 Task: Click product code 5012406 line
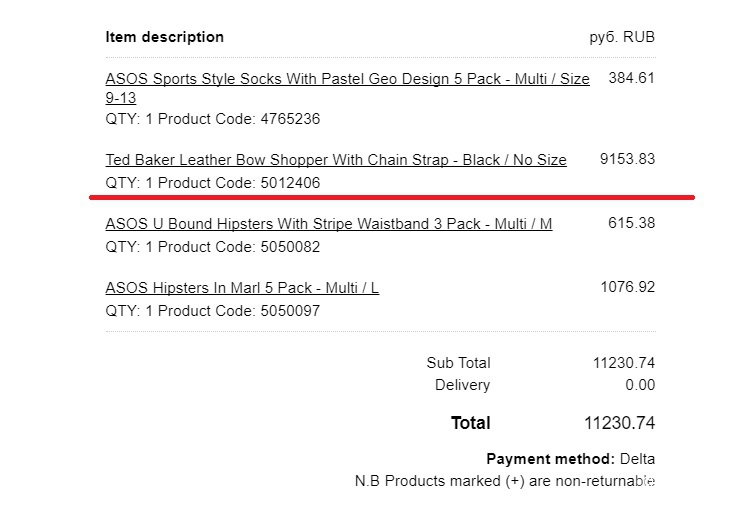point(213,183)
